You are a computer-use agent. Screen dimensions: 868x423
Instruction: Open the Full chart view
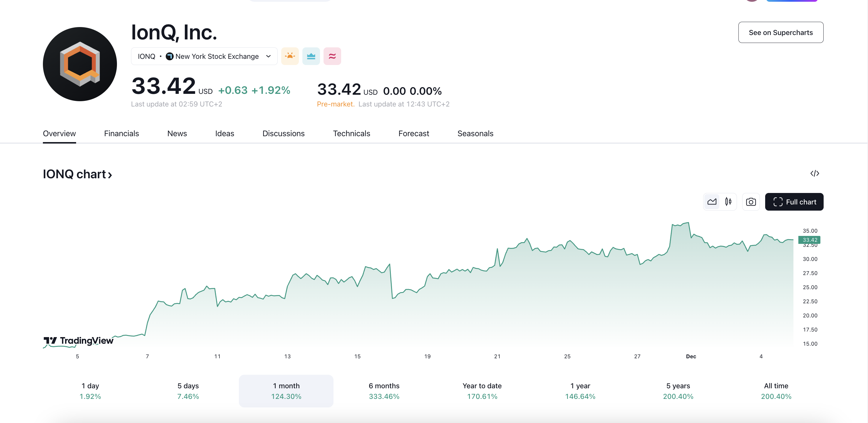[x=794, y=201]
